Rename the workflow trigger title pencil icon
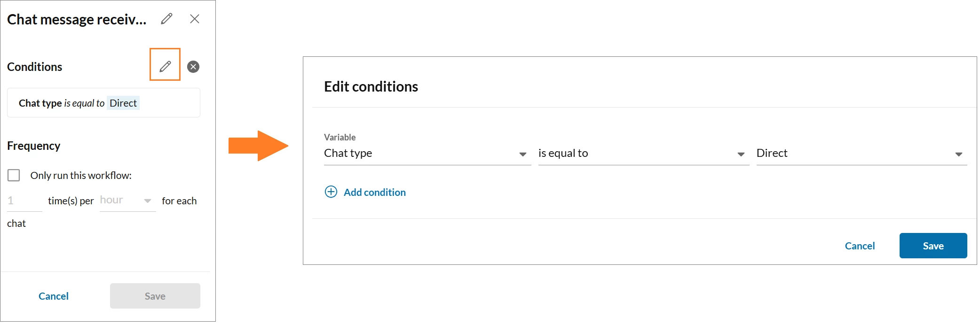The height and width of the screenshot is (325, 980). (166, 19)
